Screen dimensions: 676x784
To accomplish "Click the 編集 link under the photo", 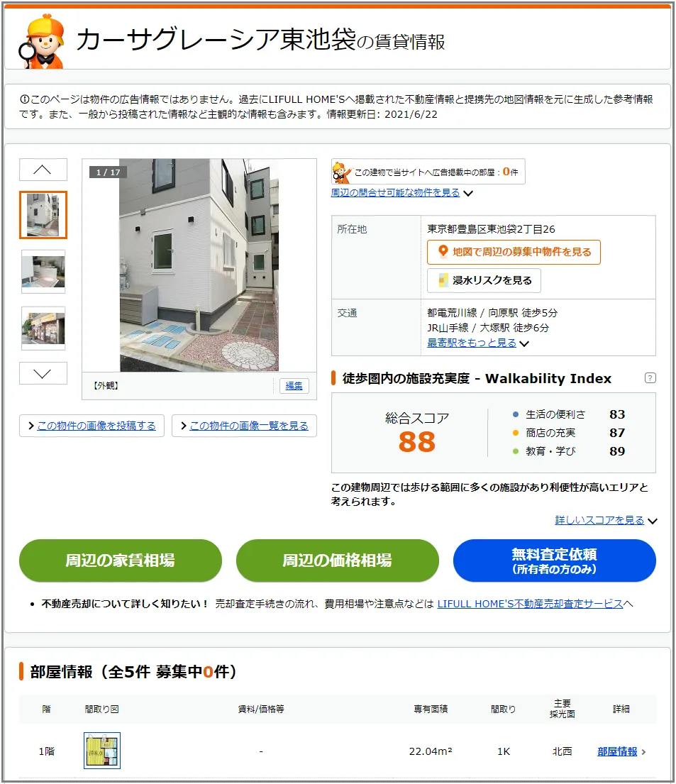I will coord(294,385).
